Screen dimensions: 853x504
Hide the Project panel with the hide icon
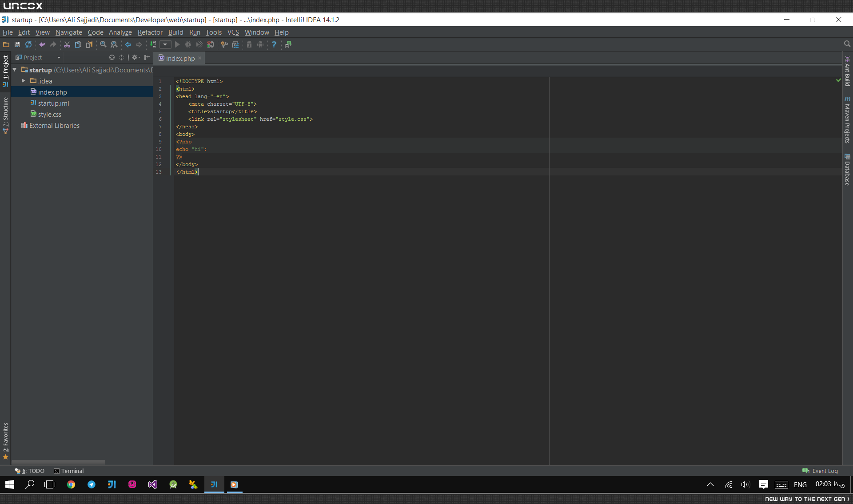point(147,57)
